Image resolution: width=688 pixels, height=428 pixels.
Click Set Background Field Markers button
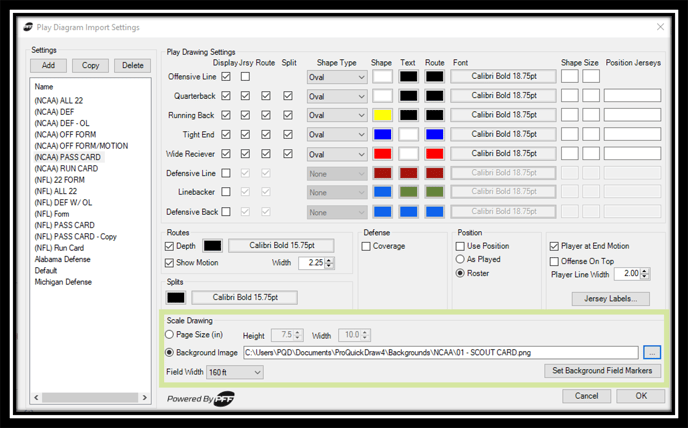tap(602, 370)
